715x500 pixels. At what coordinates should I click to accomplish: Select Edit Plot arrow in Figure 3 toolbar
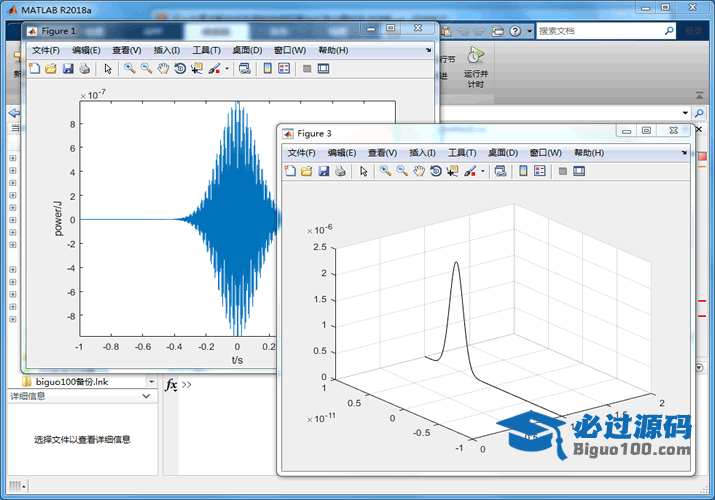click(x=363, y=171)
